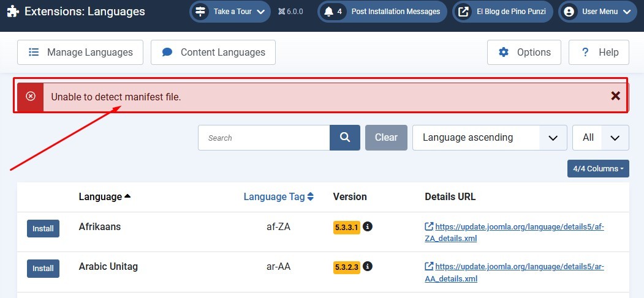Open the All list limit dropdown
This screenshot has height=298, width=644.
(600, 138)
